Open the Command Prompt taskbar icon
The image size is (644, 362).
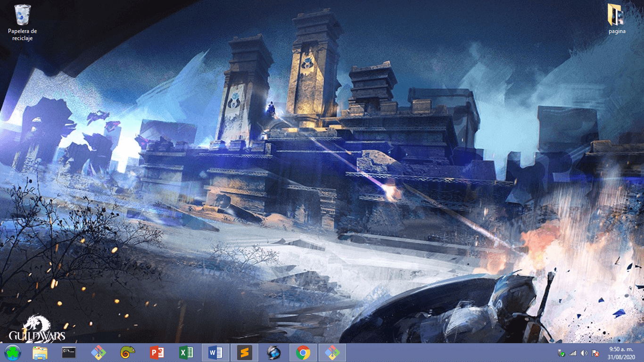(x=69, y=353)
